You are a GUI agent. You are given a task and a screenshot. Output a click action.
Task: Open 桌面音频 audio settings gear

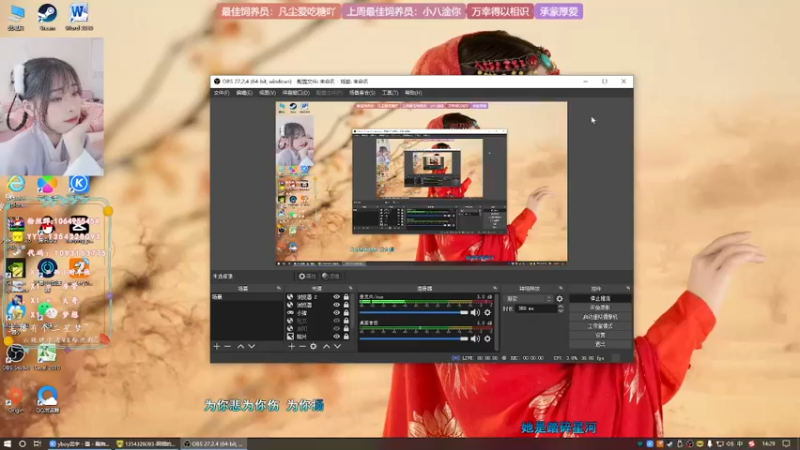[487, 338]
